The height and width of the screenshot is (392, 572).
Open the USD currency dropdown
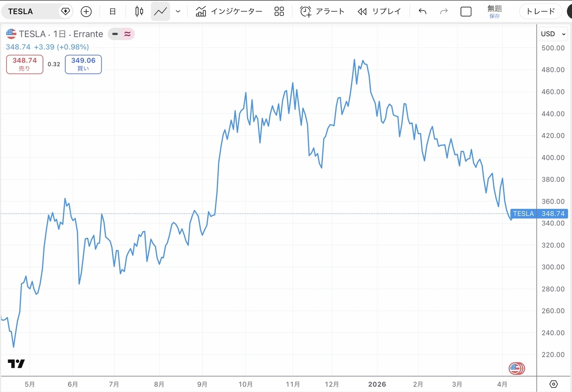coord(553,34)
